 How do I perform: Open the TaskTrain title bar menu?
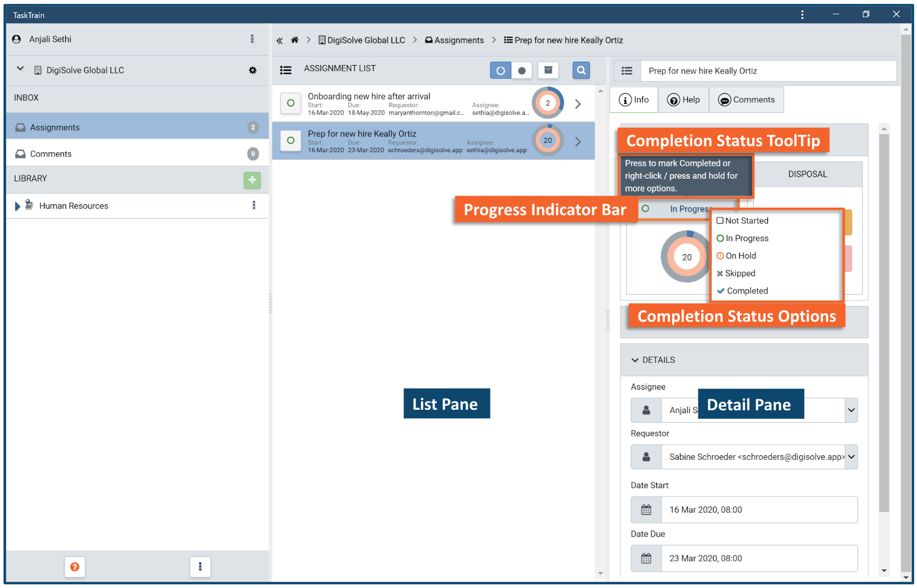coord(802,15)
